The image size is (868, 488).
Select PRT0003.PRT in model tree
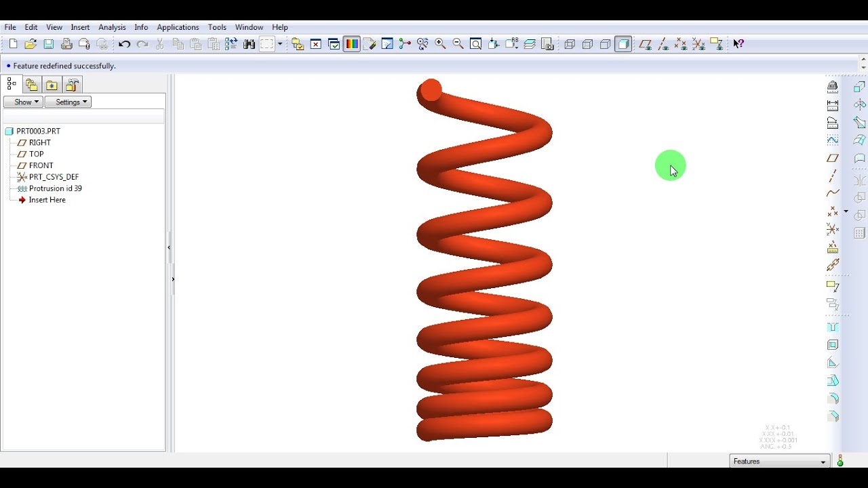click(x=38, y=131)
